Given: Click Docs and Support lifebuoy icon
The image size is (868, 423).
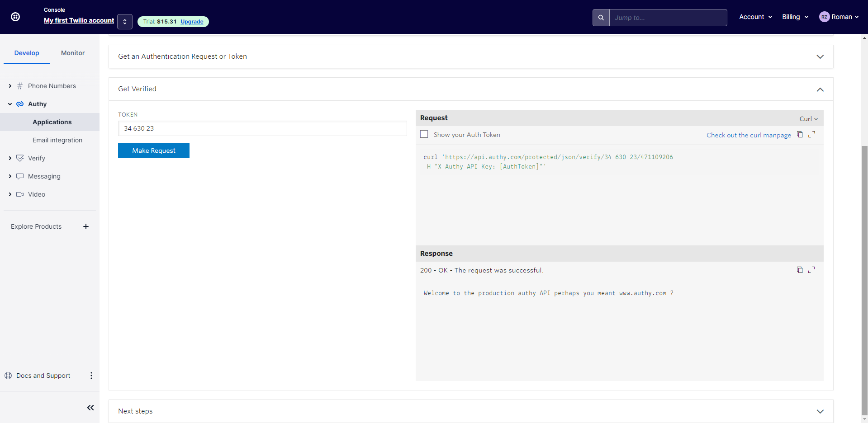Looking at the screenshot, I should [x=8, y=376].
